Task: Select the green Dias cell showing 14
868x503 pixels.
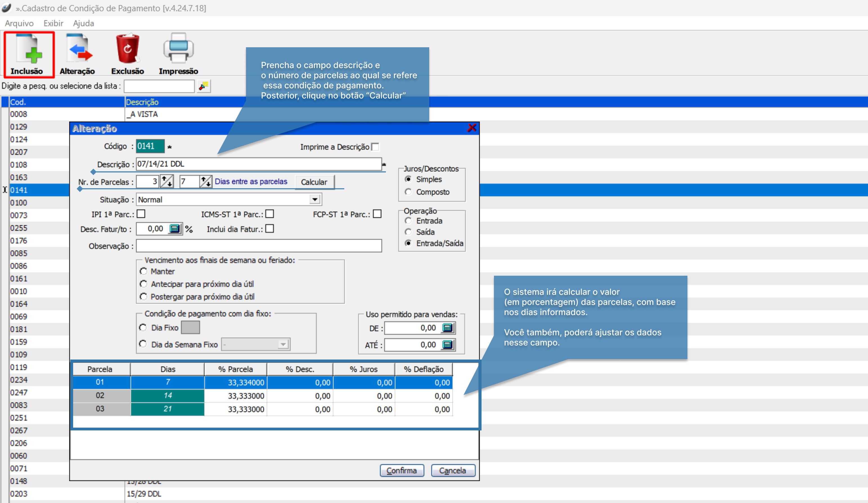Action: (167, 396)
